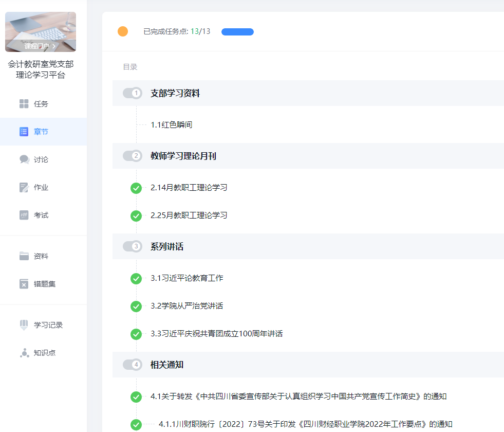Click the 课程门户 course cover thumbnail
Image resolution: width=504 pixels, height=432 pixels.
[41, 31]
